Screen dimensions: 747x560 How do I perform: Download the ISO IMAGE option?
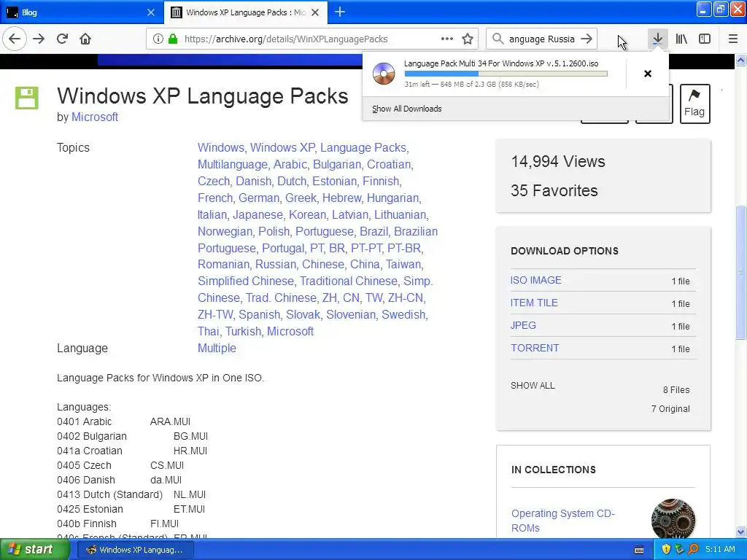point(536,280)
